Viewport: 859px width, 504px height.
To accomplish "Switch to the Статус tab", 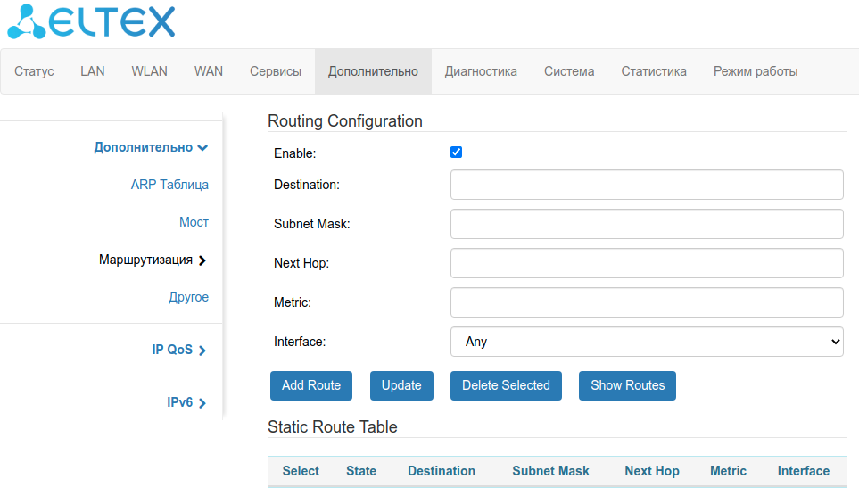I will click(x=34, y=71).
